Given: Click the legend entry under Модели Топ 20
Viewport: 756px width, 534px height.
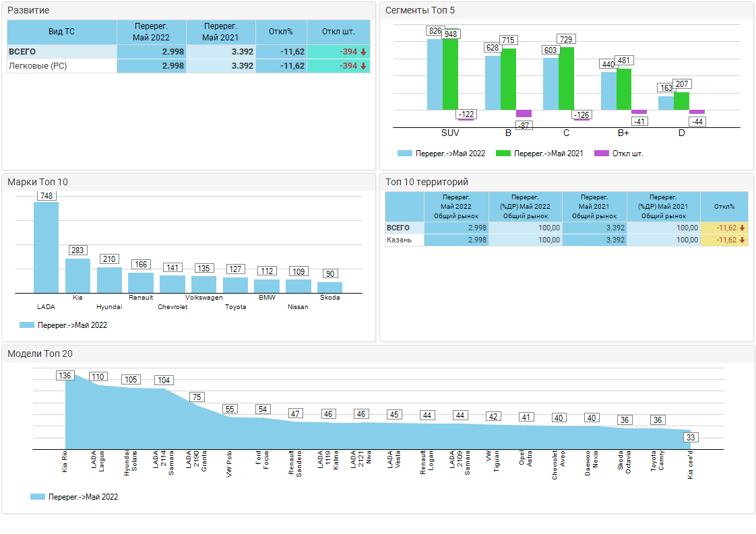Looking at the screenshot, I should tap(74, 497).
